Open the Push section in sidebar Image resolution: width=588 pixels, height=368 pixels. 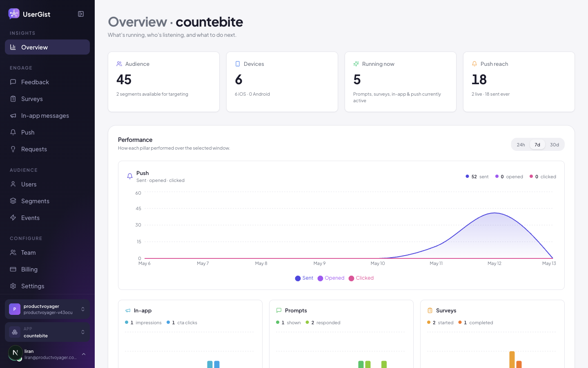pyautogui.click(x=47, y=132)
